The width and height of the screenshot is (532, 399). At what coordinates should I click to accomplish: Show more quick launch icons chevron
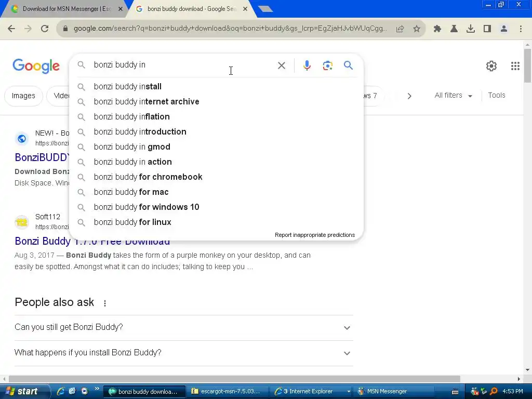(x=97, y=389)
